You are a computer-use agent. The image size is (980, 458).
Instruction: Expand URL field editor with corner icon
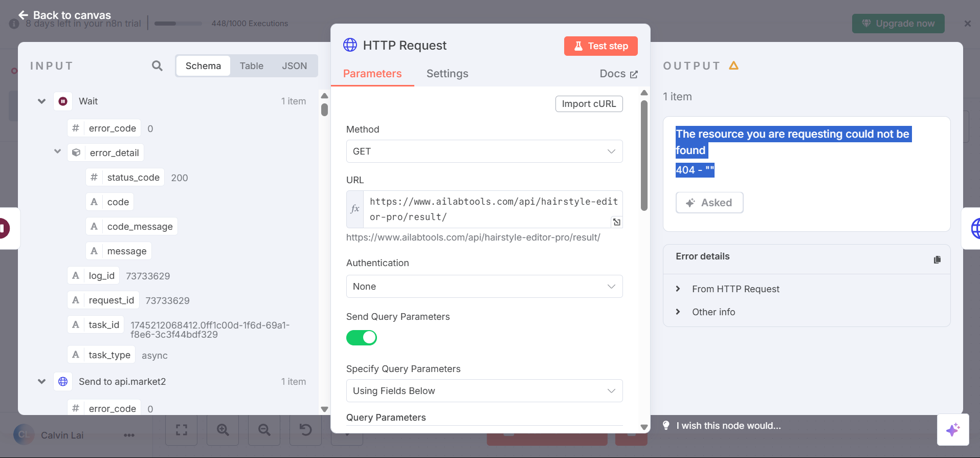click(x=617, y=222)
